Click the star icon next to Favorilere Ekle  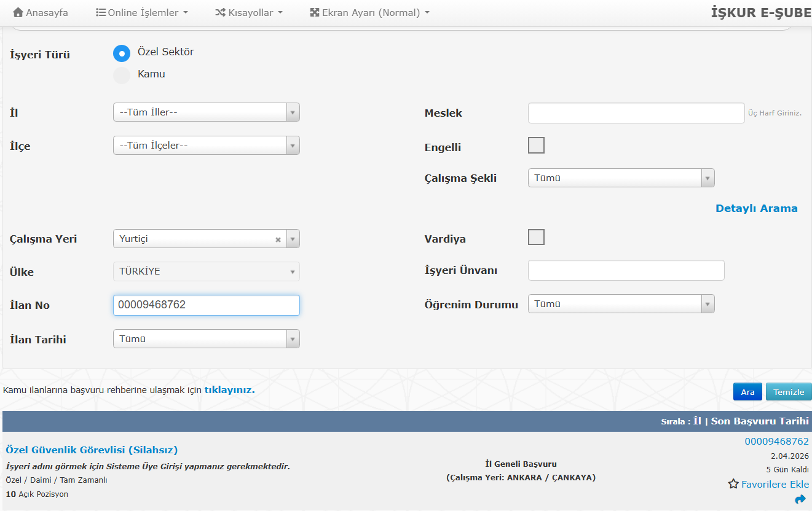(x=733, y=484)
